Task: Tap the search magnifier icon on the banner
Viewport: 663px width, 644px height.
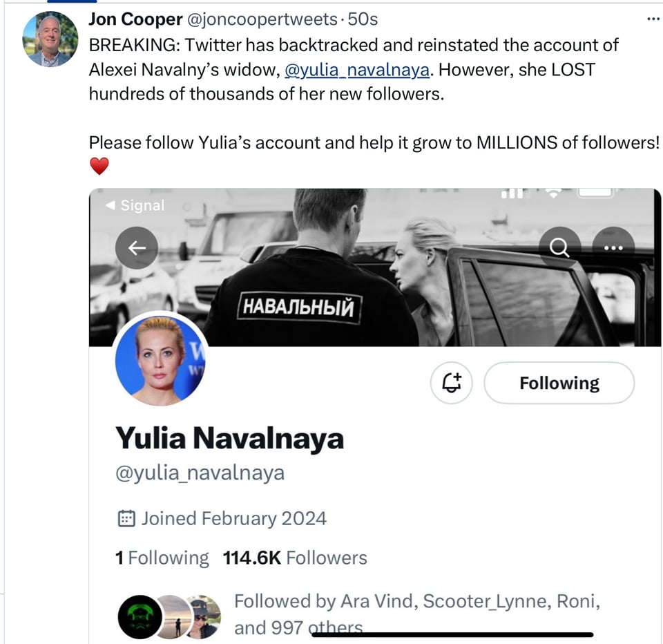Action: [x=559, y=248]
